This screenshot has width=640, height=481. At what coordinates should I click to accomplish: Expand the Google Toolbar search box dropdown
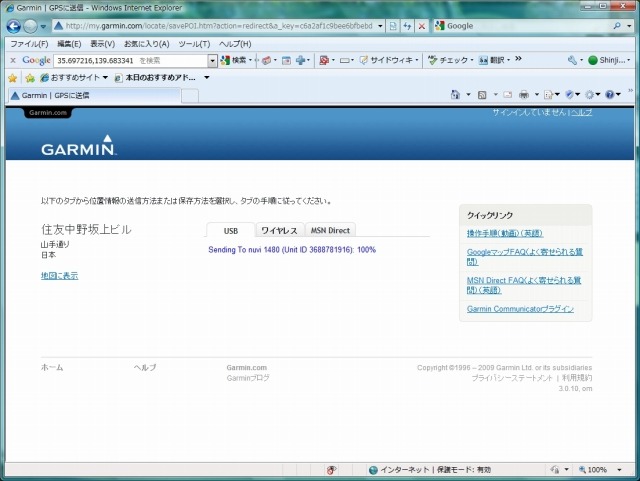click(212, 61)
